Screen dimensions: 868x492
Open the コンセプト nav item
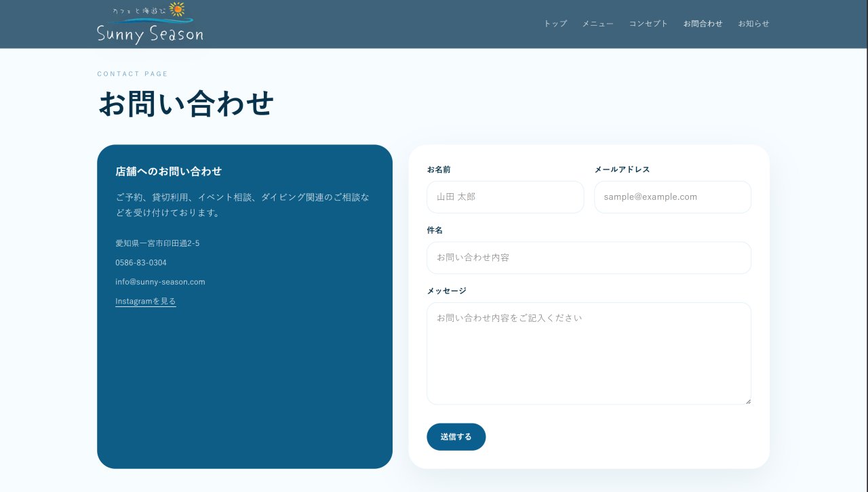tap(648, 24)
